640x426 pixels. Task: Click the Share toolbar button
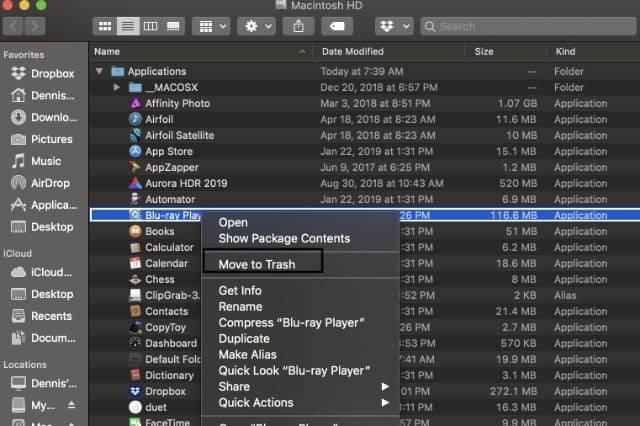tap(299, 26)
